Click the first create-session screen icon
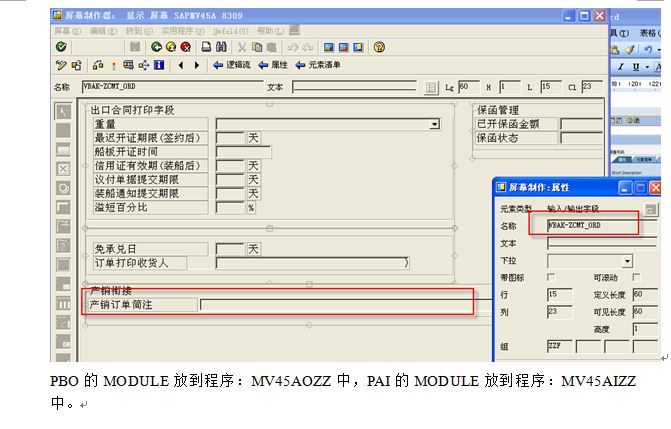Viewport: 671px width, 429px height. 329,47
